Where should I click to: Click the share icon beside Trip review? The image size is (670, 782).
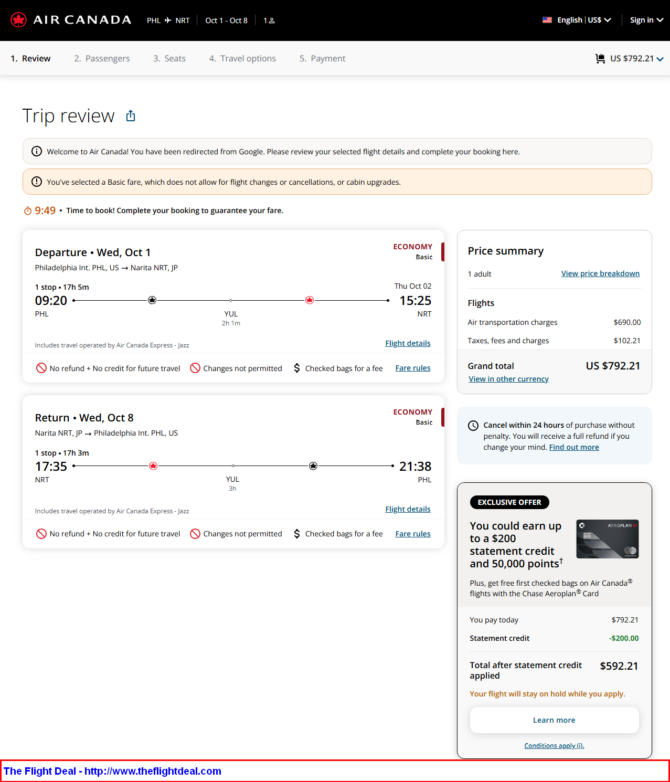point(131,116)
